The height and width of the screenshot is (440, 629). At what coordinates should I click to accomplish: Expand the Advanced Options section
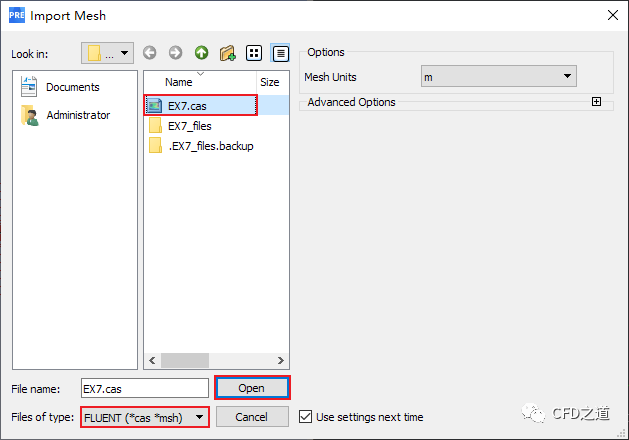pyautogui.click(x=596, y=101)
